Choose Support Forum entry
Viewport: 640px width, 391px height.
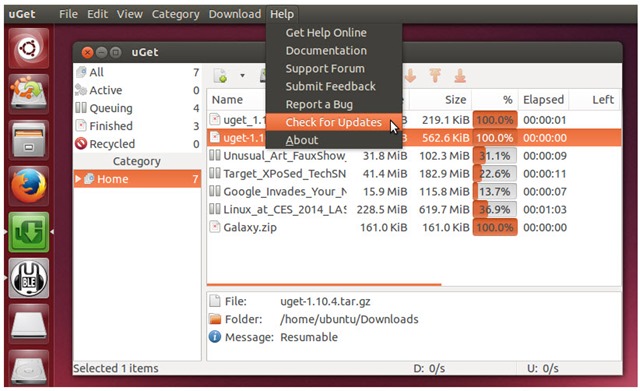pos(334,69)
